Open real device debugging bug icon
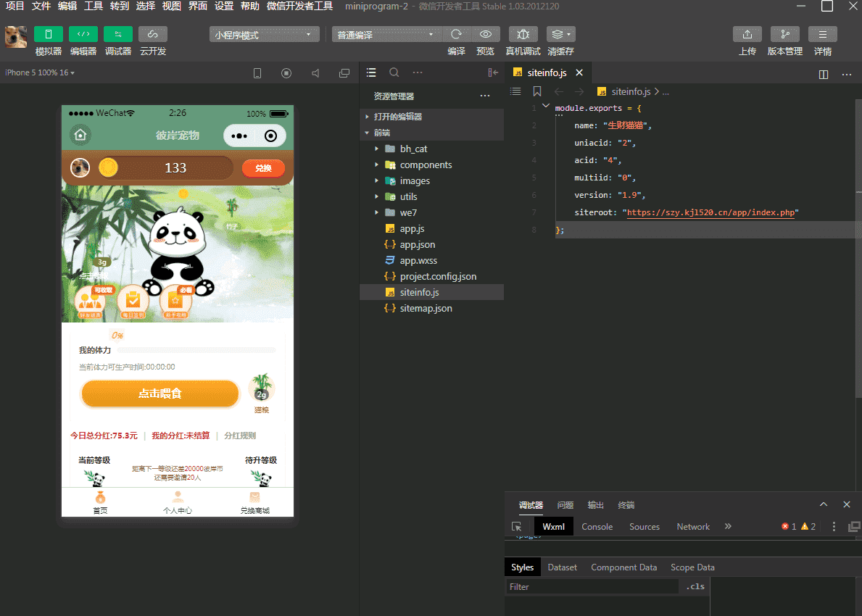Screen dimensions: 862x616 coord(523,34)
